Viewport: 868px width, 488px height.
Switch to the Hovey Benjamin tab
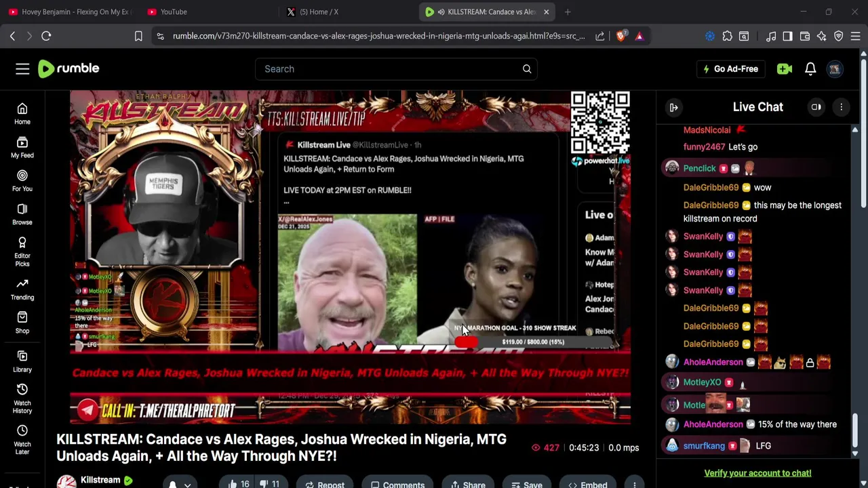click(70, 12)
